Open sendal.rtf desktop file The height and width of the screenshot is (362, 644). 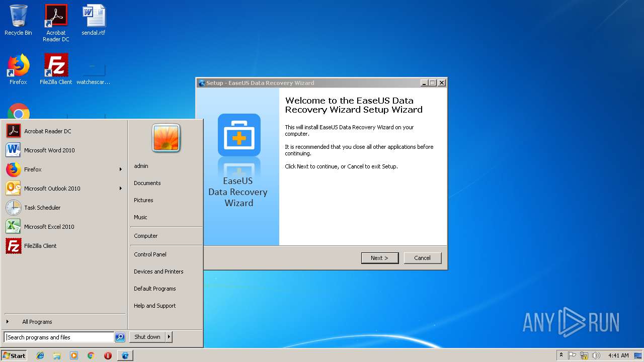[94, 20]
